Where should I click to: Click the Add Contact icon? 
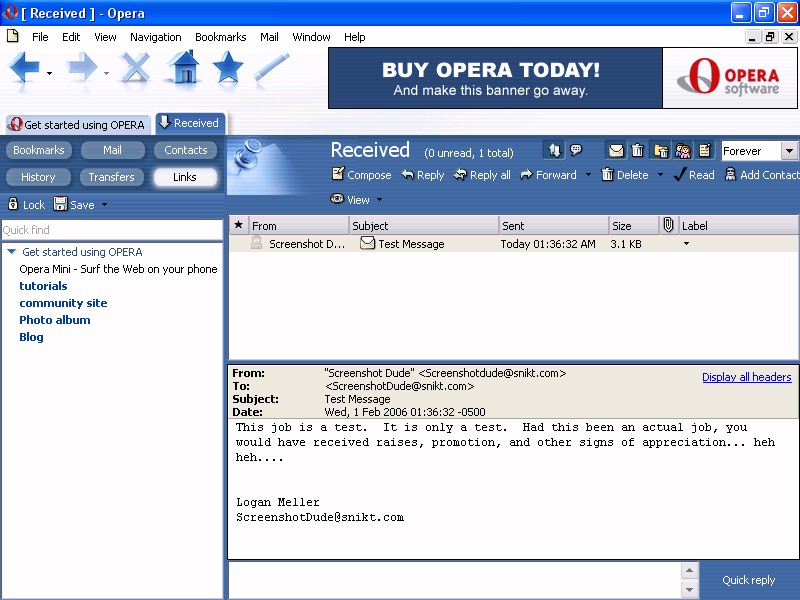(730, 175)
